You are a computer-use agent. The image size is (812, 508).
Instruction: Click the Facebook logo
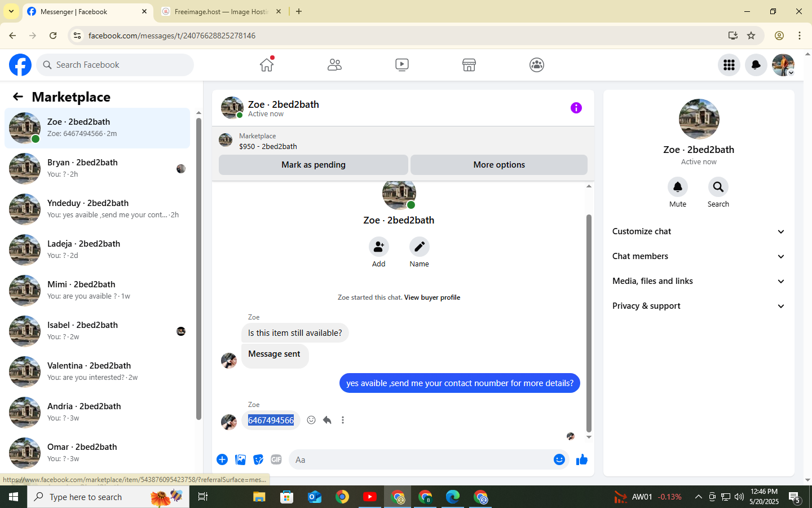(20, 65)
